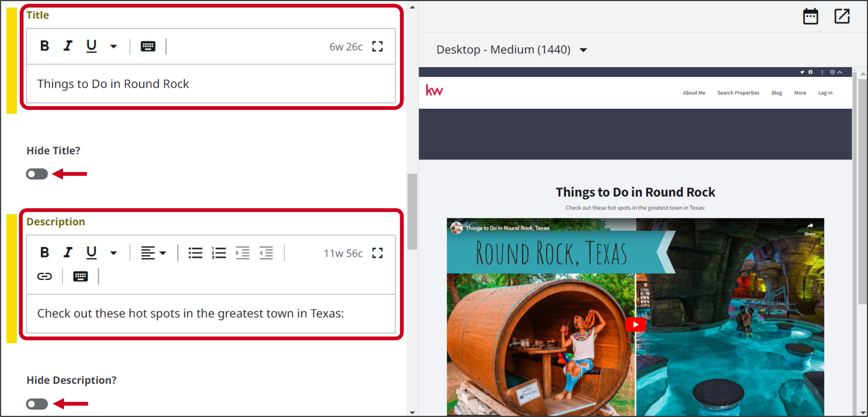
Task: Click editor panel scroll up arrow
Action: (412, 7)
